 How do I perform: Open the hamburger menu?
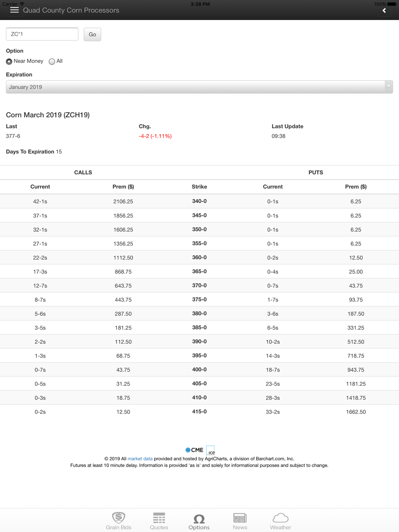[14, 10]
